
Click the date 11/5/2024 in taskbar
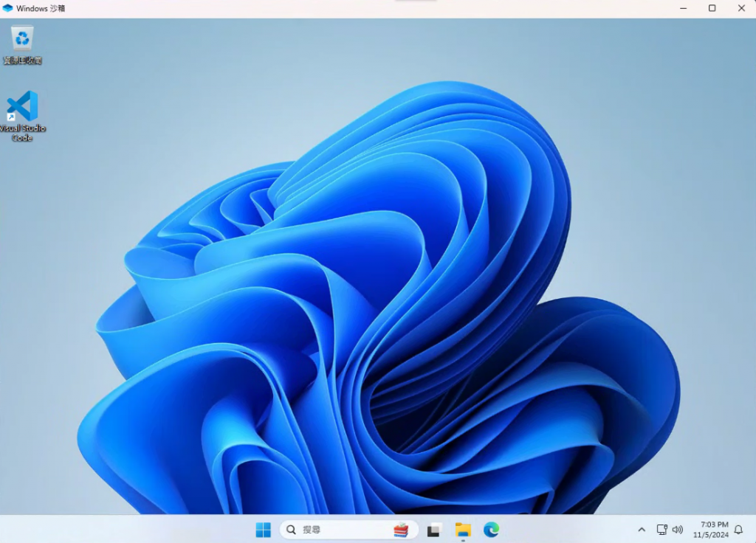click(711, 535)
